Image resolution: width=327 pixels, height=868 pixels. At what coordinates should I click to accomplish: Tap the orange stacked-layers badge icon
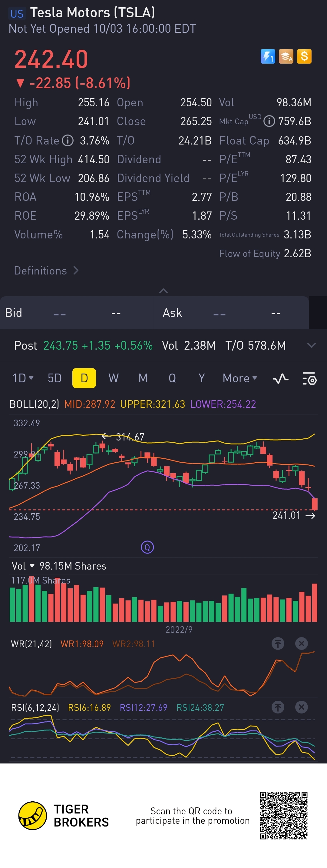tap(286, 56)
